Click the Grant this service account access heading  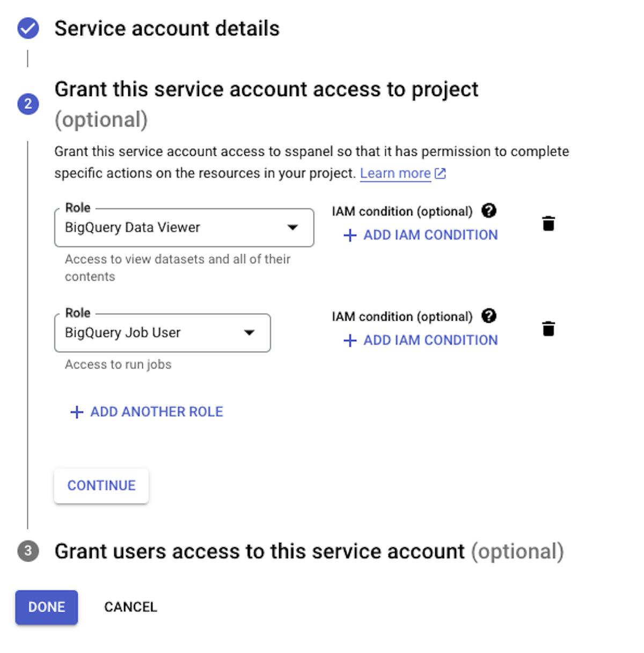[266, 90]
